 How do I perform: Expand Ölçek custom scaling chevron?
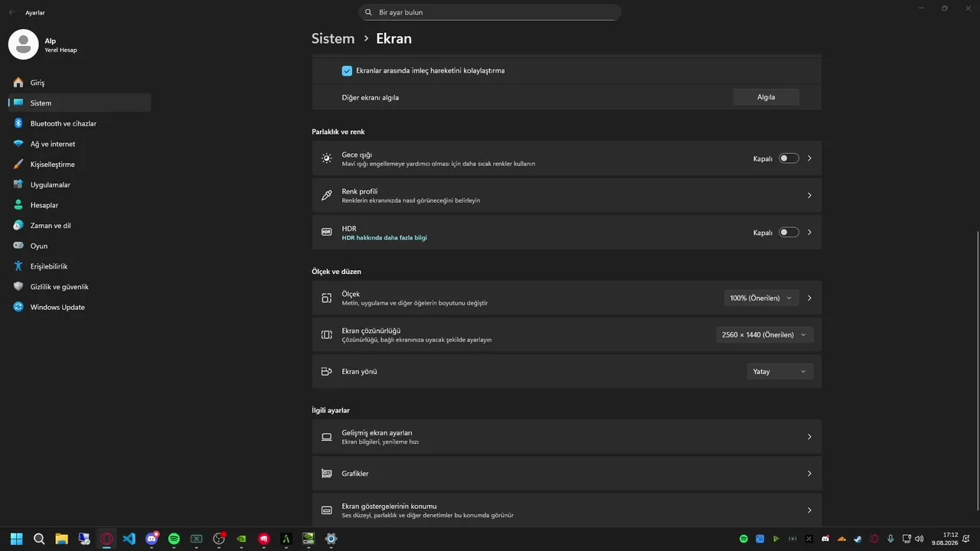pos(809,298)
